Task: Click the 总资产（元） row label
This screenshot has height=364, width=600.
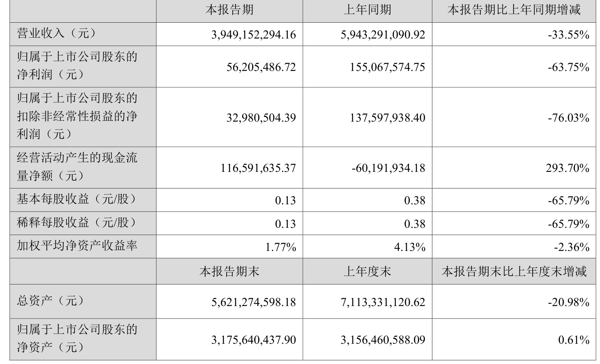Action: tap(51, 300)
